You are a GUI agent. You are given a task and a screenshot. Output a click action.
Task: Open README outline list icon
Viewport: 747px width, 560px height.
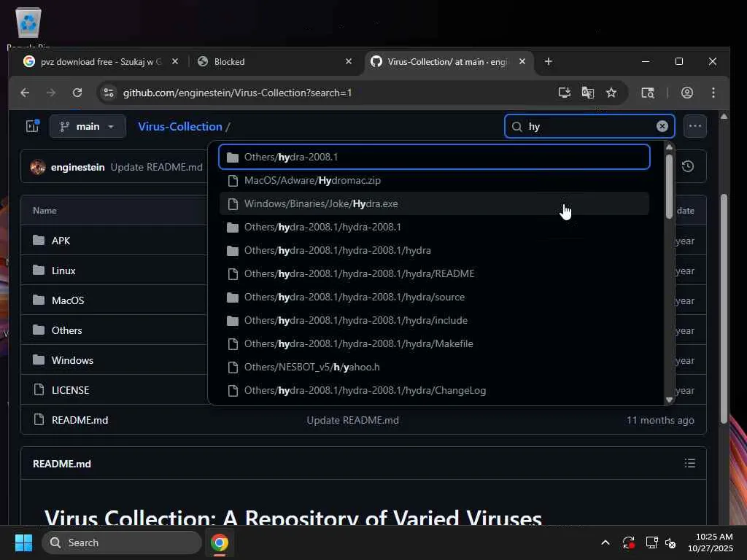(690, 463)
